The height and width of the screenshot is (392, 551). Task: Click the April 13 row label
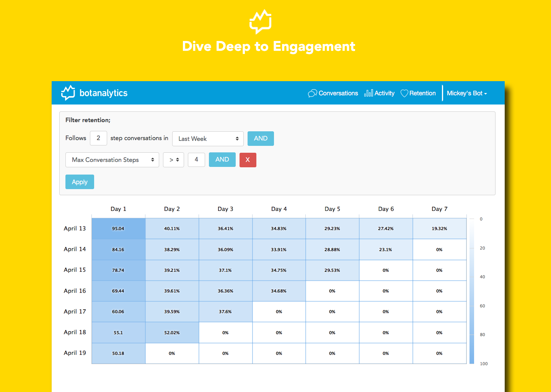coord(75,229)
